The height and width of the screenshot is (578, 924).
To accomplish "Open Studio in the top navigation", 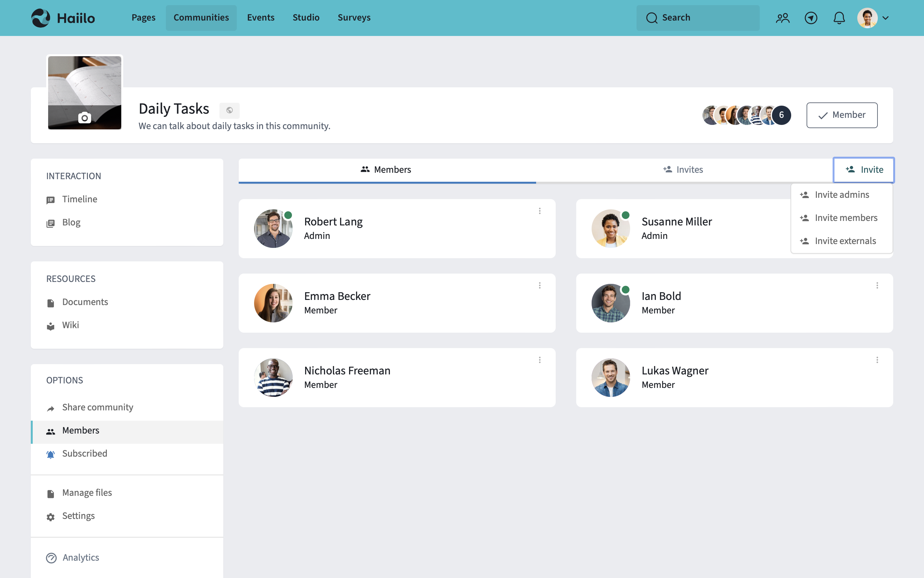I will pos(306,18).
